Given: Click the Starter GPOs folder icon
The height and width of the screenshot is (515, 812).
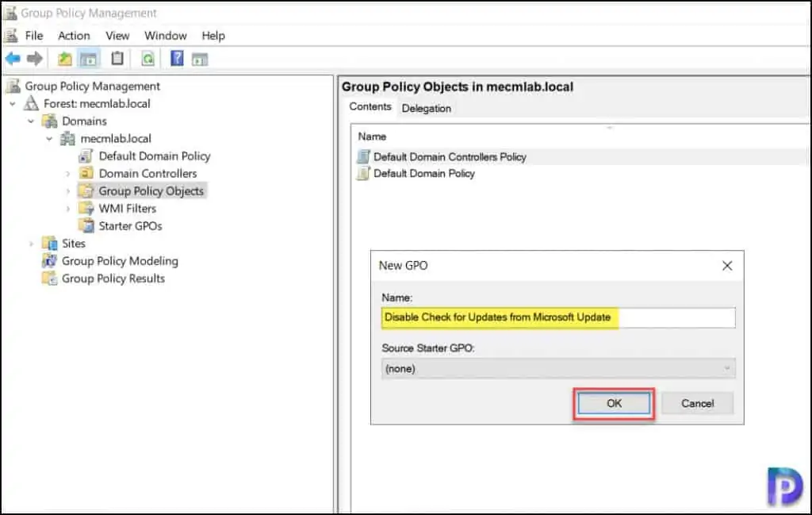Looking at the screenshot, I should [x=86, y=226].
